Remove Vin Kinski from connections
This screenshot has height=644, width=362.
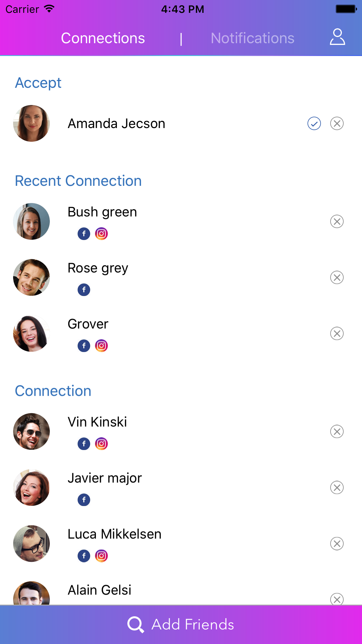coord(337,431)
